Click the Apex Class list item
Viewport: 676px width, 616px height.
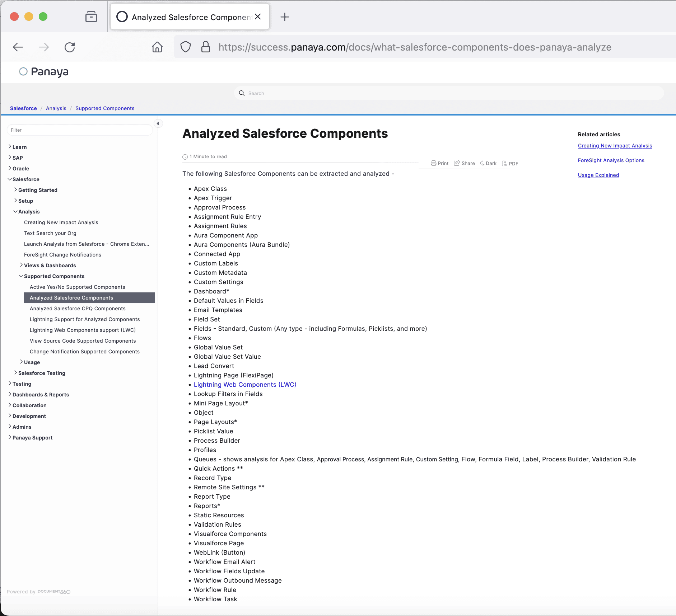[x=210, y=189]
